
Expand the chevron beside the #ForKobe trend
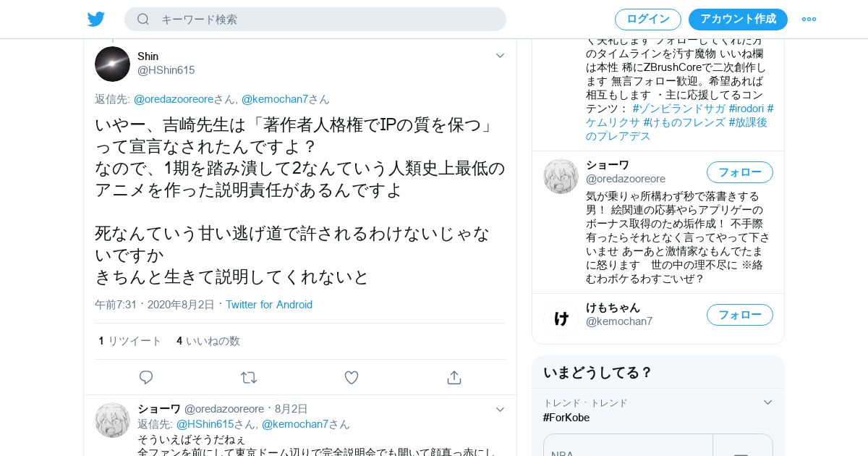(x=767, y=402)
